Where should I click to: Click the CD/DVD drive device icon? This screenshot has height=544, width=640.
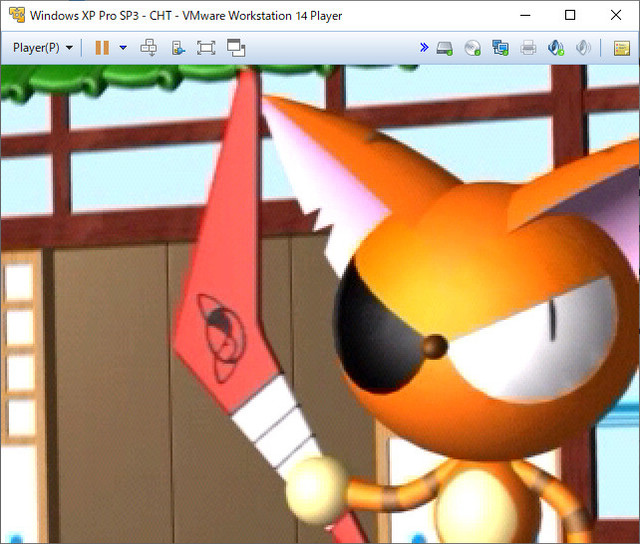[473, 48]
